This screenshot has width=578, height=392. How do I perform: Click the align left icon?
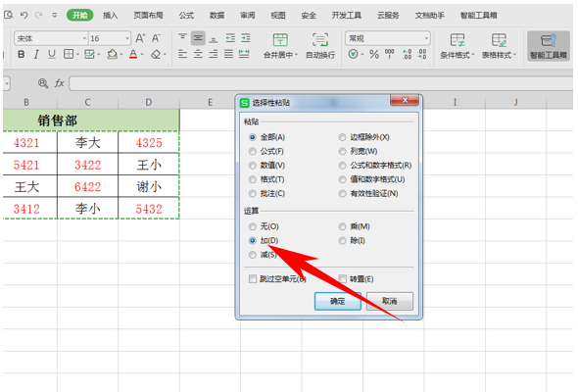[x=182, y=54]
